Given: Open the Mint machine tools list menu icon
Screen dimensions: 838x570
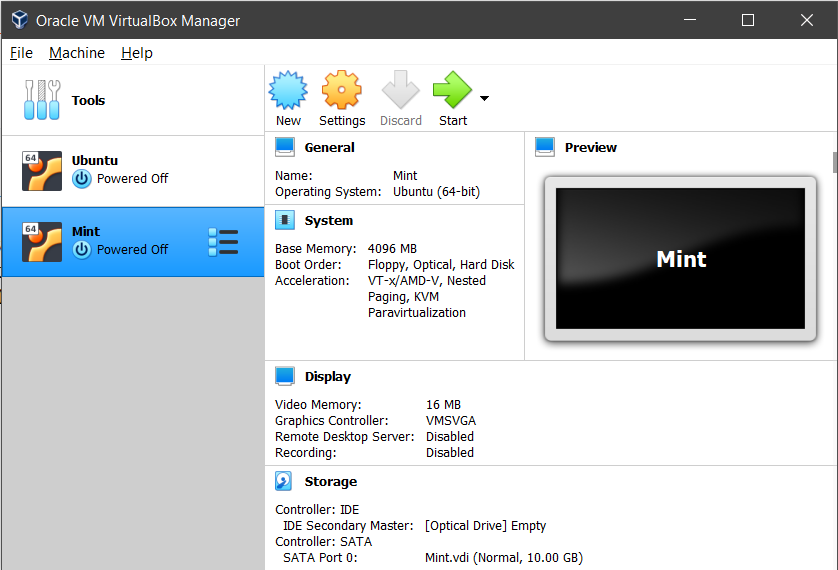Looking at the screenshot, I should point(223,242).
